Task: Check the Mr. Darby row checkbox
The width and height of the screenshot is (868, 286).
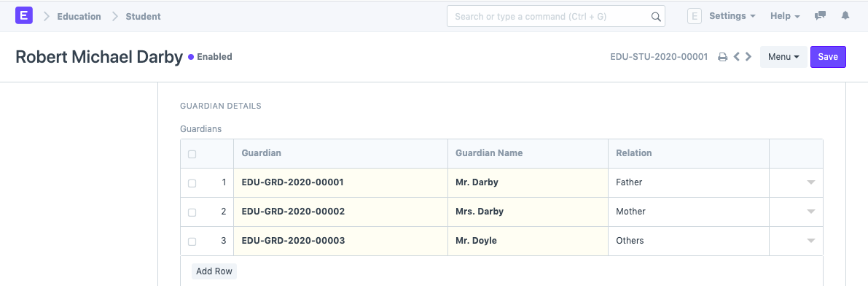Action: [x=192, y=183]
